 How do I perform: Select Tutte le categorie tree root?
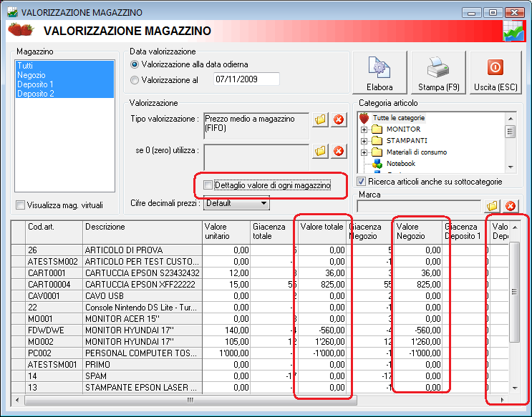[399, 118]
